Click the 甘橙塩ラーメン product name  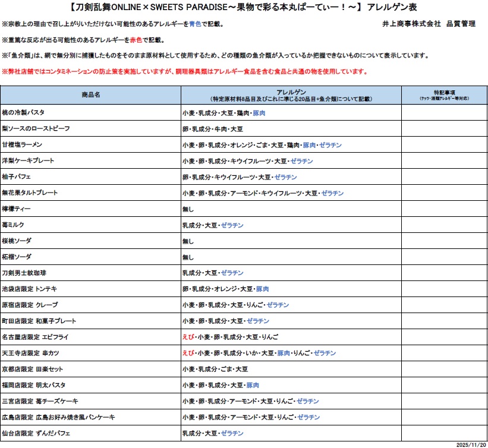[x=23, y=144]
